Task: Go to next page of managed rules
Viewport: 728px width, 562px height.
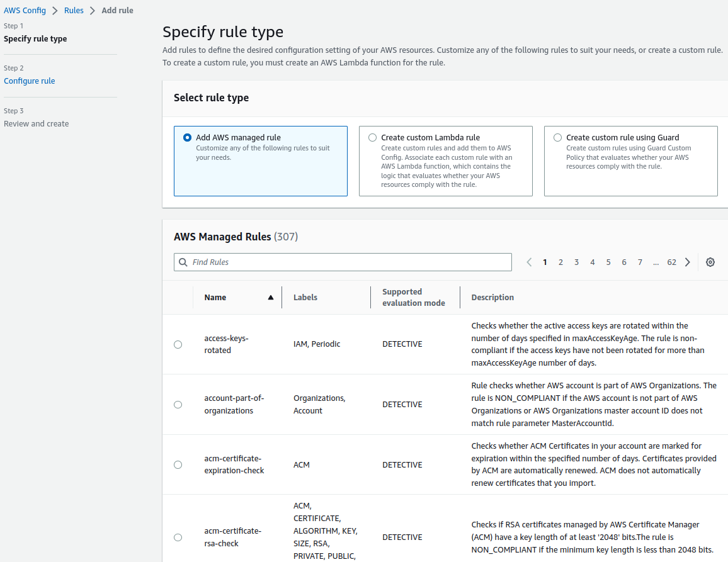Action: click(x=688, y=262)
